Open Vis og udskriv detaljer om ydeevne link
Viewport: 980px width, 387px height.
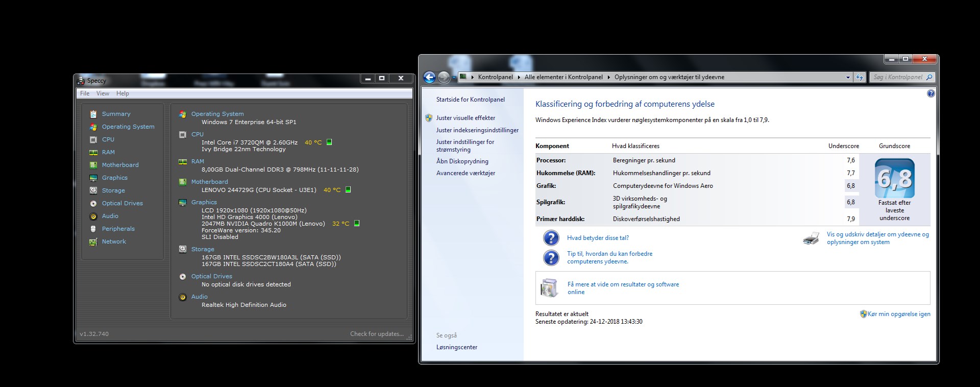click(877, 238)
